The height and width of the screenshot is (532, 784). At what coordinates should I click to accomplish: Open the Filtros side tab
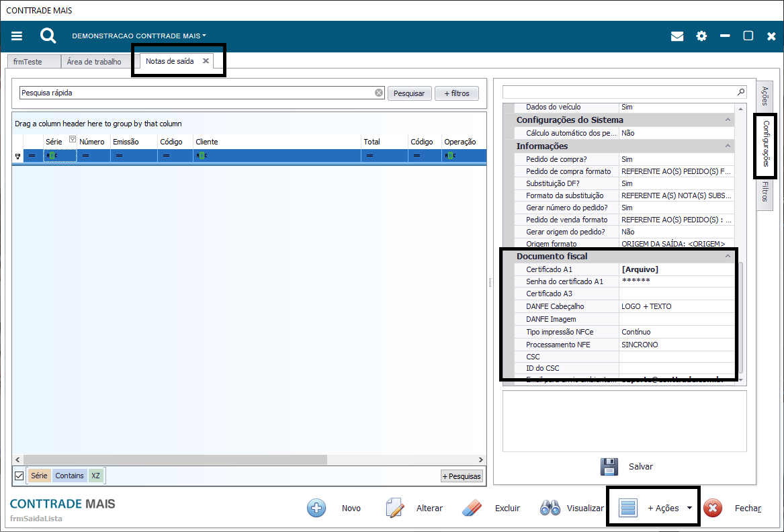(765, 195)
